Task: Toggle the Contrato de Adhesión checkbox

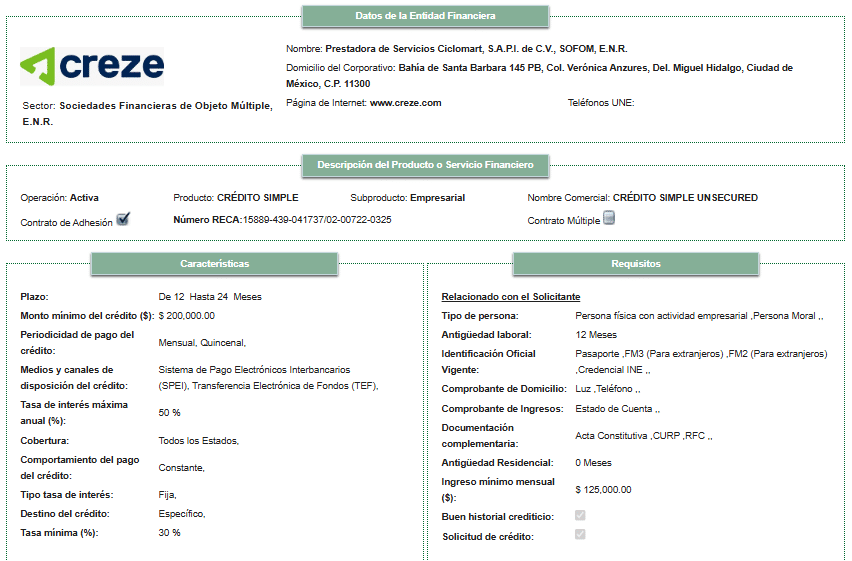Action: 123,219
